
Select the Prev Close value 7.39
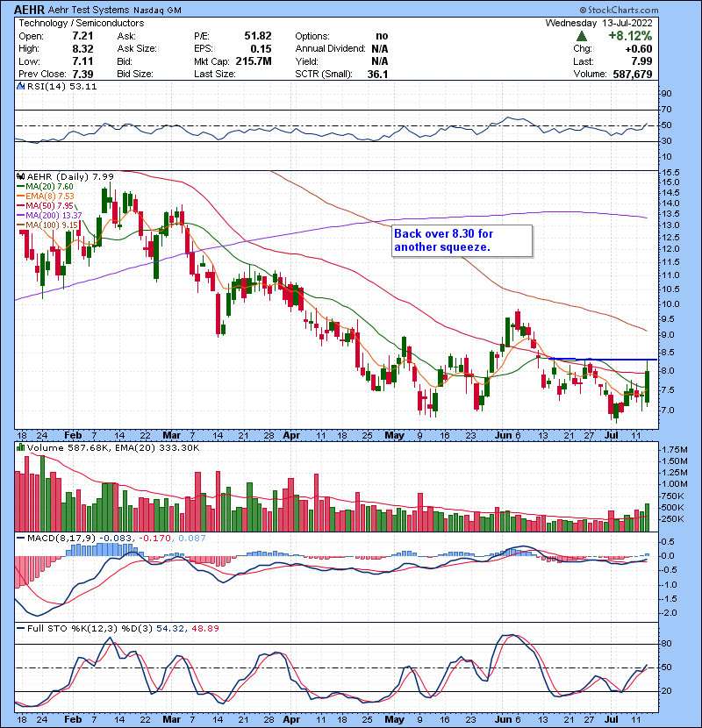82,74
